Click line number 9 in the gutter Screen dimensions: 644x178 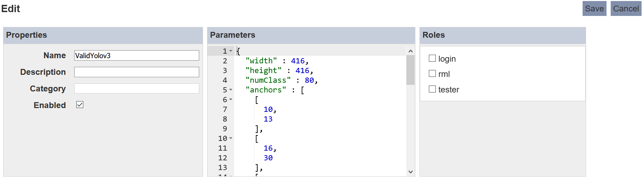coord(225,128)
